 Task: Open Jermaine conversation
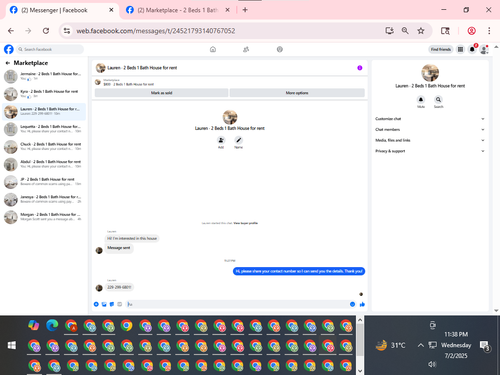44,76
